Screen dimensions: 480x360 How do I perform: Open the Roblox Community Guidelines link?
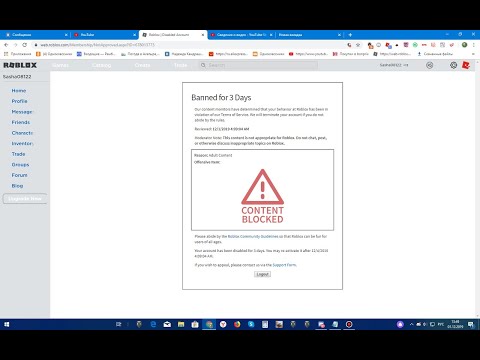coord(253,236)
